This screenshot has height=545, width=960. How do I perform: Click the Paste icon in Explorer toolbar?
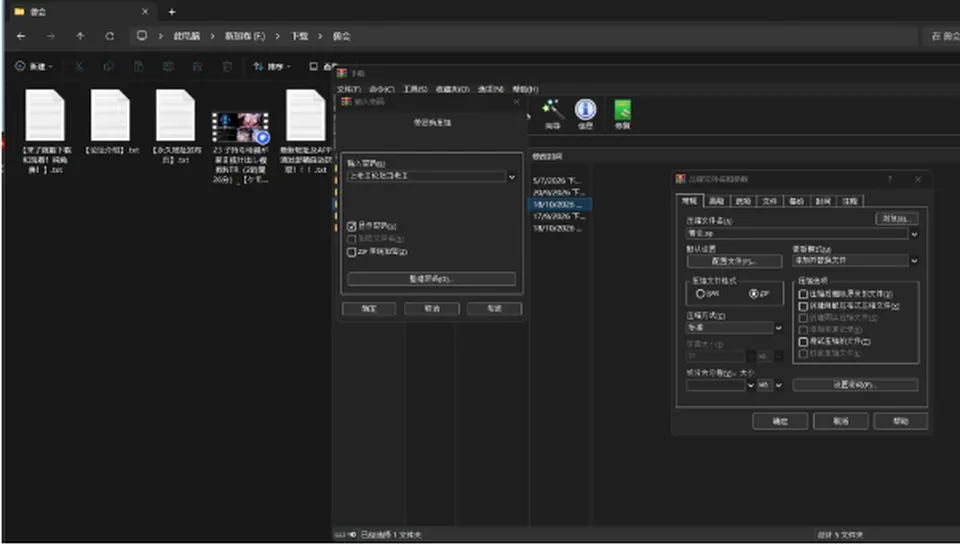point(138,66)
